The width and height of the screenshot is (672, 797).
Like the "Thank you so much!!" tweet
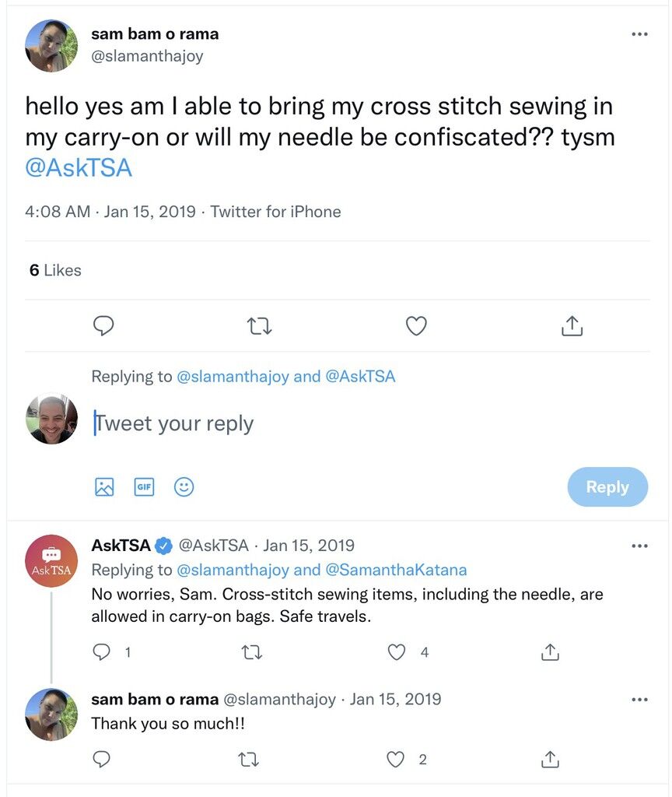(395, 760)
